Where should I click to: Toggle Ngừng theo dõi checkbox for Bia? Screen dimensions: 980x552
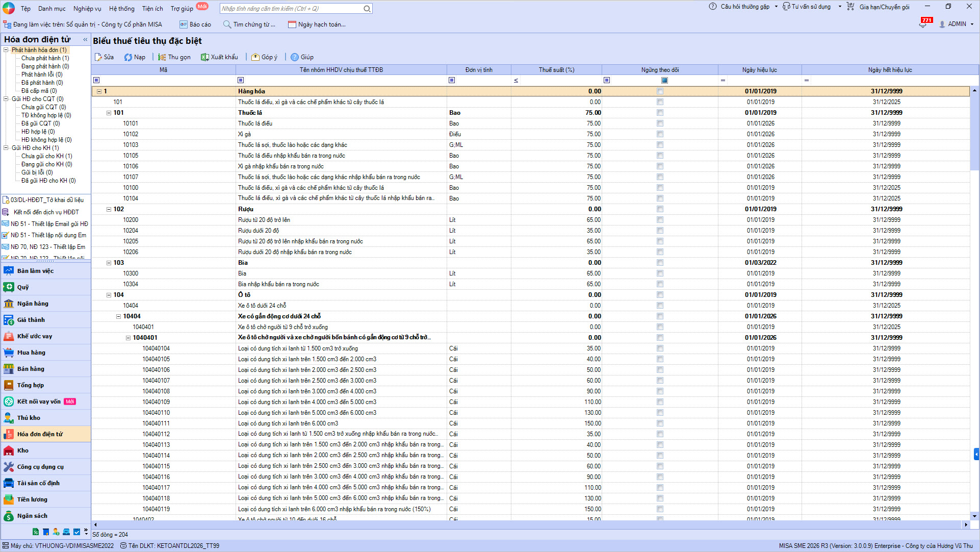(660, 263)
